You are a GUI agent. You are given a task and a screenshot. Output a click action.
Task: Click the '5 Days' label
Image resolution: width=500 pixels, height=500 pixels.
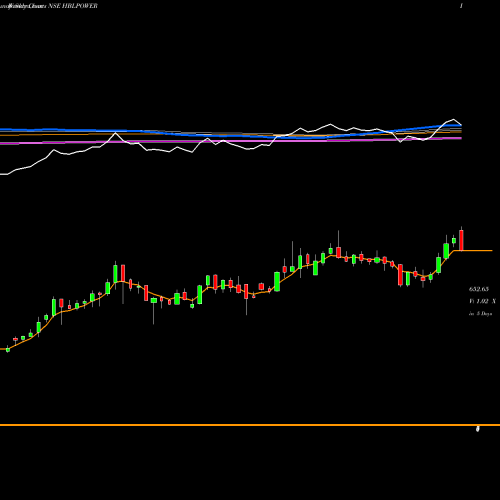[x=484, y=314]
